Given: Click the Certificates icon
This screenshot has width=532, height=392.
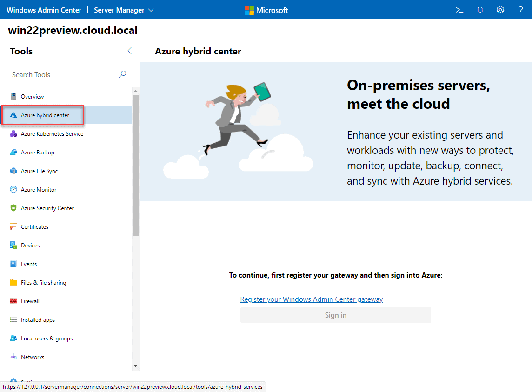Looking at the screenshot, I should tap(13, 227).
